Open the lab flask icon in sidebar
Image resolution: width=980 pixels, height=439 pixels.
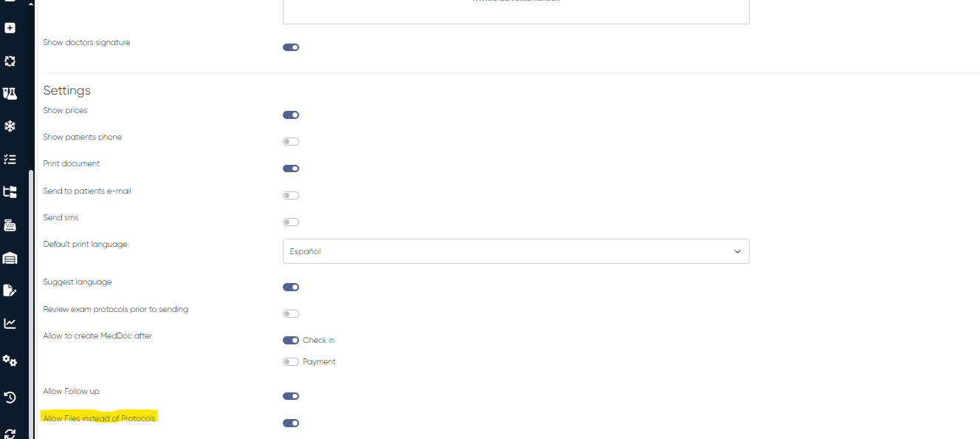10,93
